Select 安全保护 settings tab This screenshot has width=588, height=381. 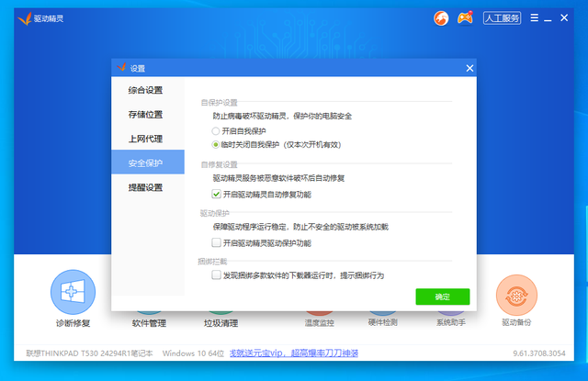click(x=148, y=162)
